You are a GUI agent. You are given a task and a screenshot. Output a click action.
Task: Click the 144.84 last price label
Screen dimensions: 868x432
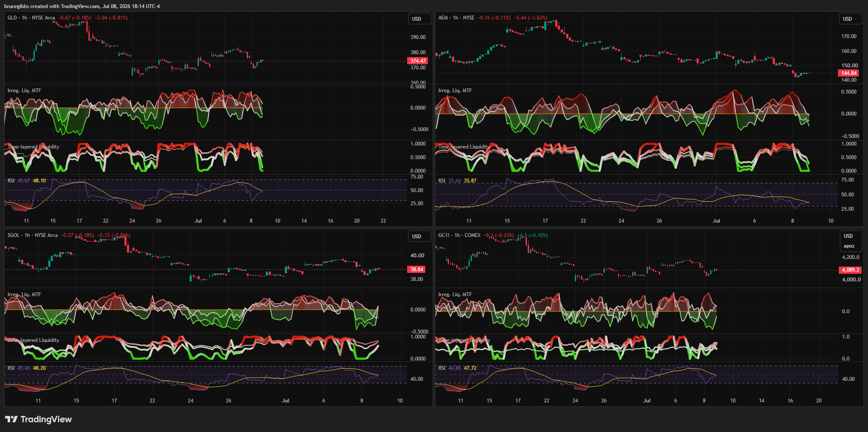(849, 73)
